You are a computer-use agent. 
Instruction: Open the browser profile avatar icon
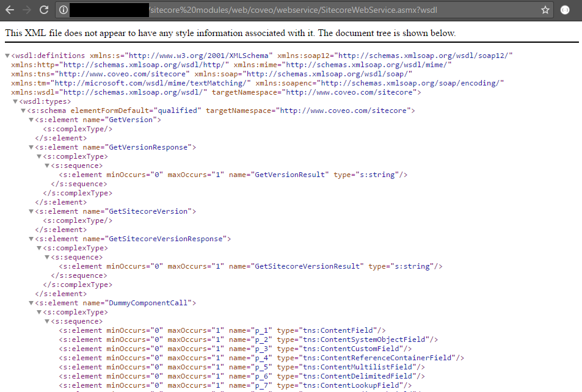pos(566,10)
